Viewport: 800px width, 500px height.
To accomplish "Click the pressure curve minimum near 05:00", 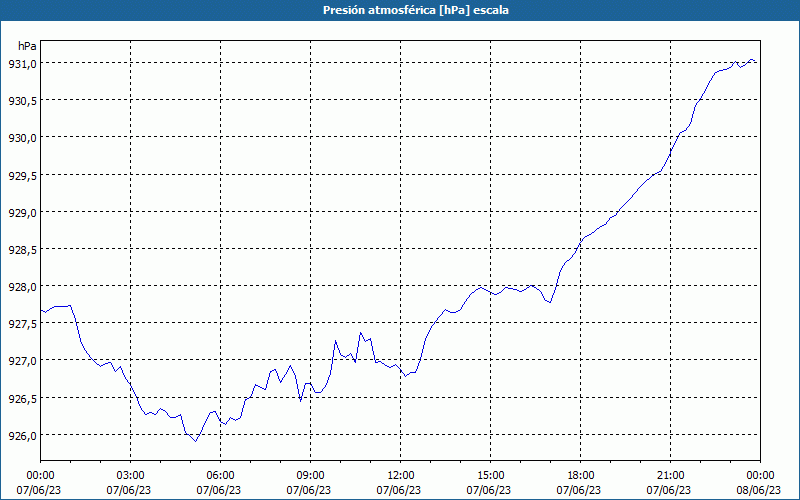I will click(x=195, y=441).
